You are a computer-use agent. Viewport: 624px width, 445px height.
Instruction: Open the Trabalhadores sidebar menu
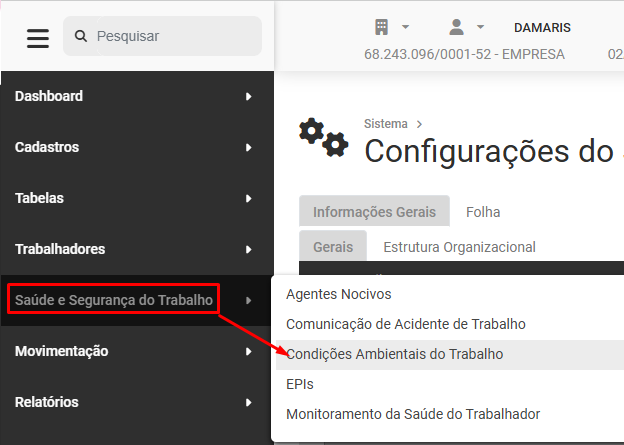(x=137, y=249)
